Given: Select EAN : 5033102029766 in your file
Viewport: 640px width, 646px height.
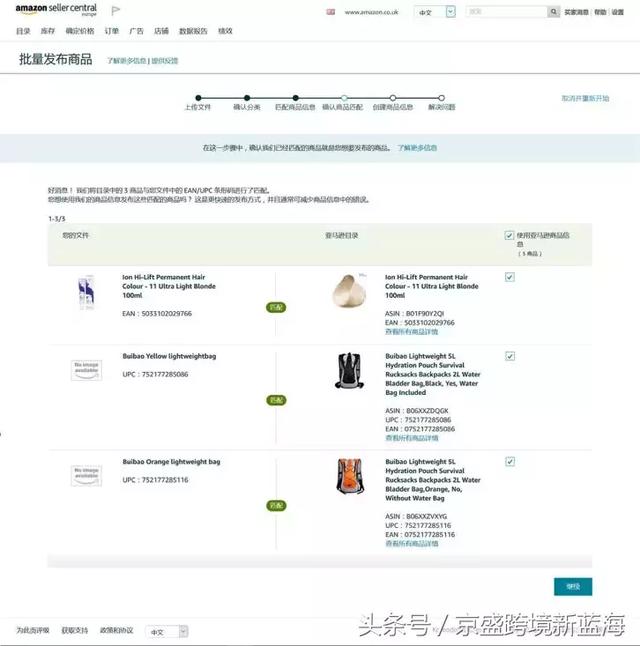Looking at the screenshot, I should coord(157,314).
